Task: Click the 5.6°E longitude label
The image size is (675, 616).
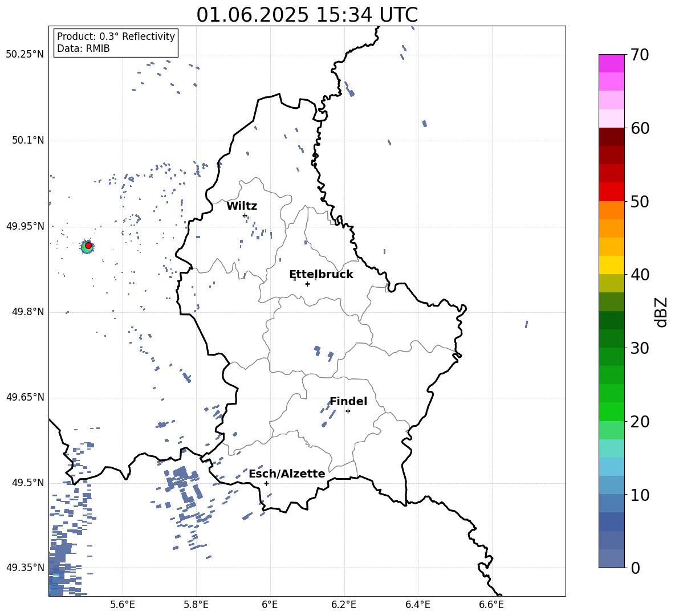Action: coord(123,605)
